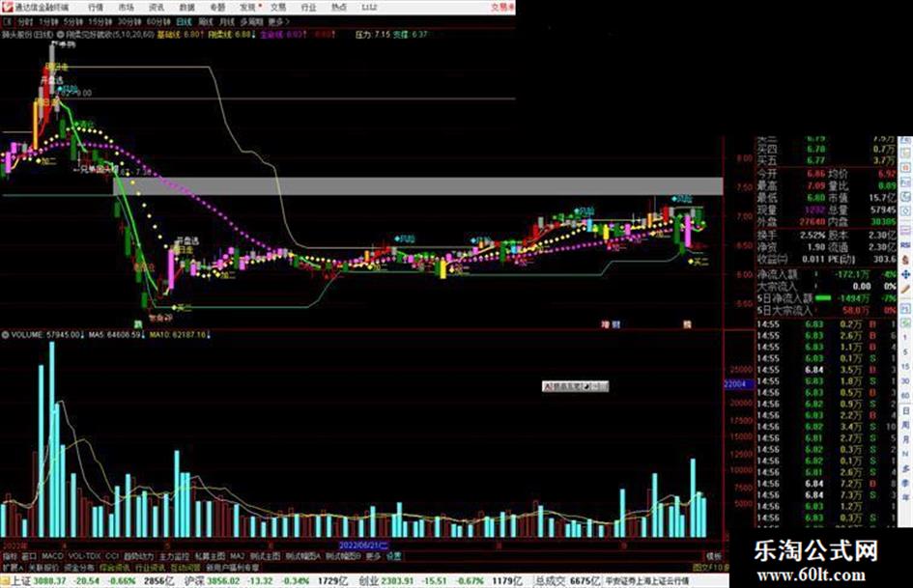Image resolution: width=913 pixels, height=588 pixels.
Task: Switch sub-chart to MACD indicator
Action: (52, 556)
